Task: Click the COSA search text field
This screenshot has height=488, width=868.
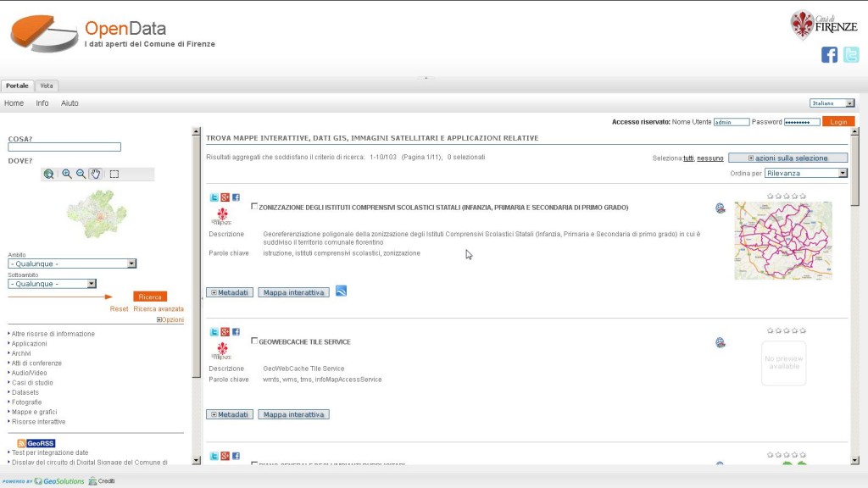Action: point(64,147)
